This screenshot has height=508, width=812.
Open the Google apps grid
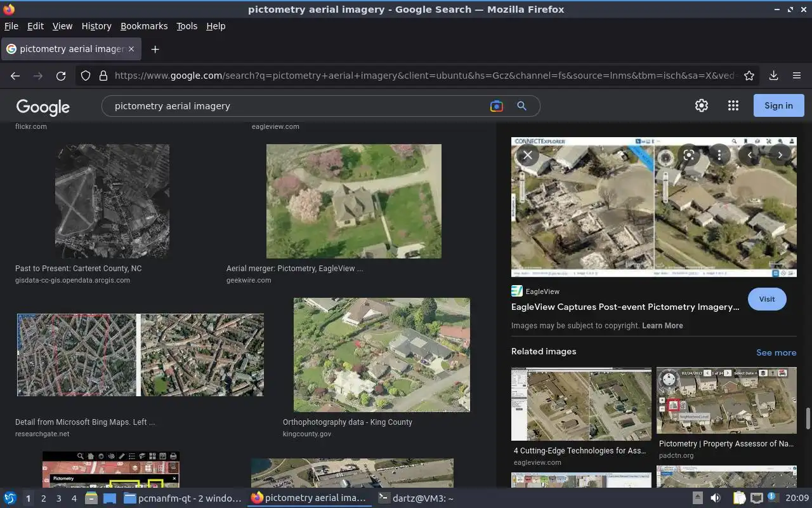click(733, 106)
